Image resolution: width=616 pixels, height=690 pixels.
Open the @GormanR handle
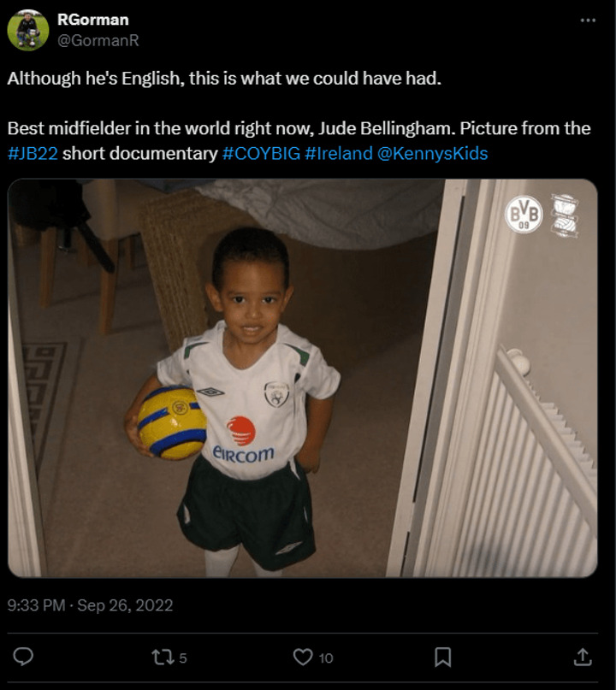(98, 39)
